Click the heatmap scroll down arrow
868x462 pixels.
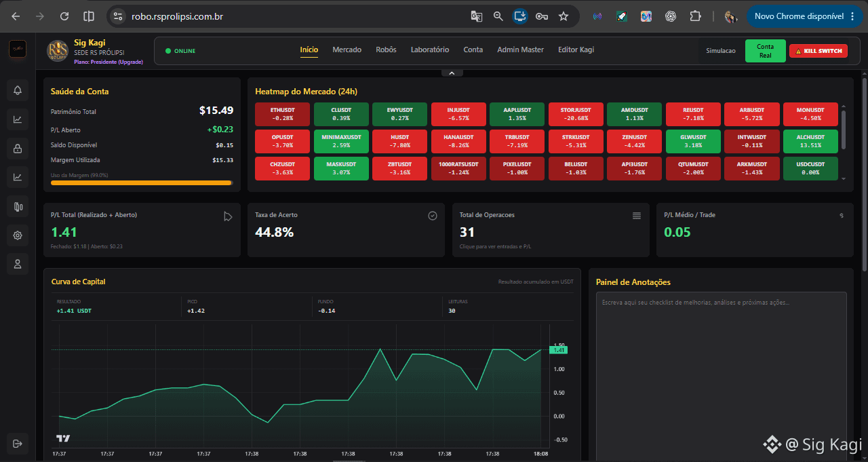click(x=844, y=179)
